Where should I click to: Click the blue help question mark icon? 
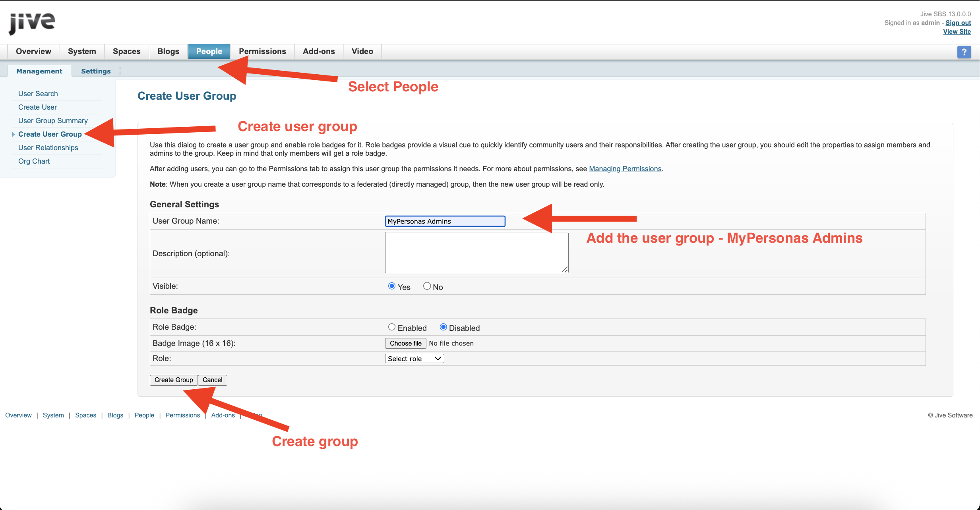[964, 52]
